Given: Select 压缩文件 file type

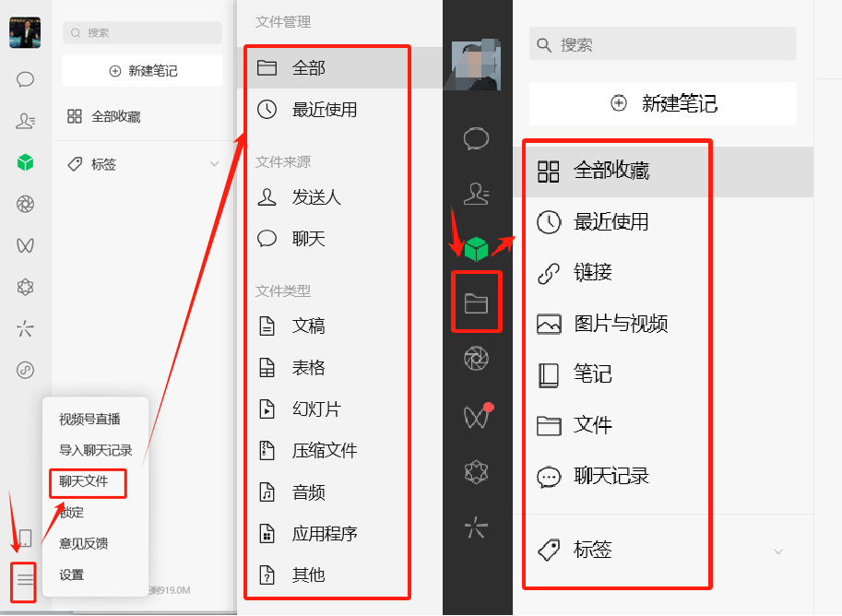Looking at the screenshot, I should click(x=325, y=450).
